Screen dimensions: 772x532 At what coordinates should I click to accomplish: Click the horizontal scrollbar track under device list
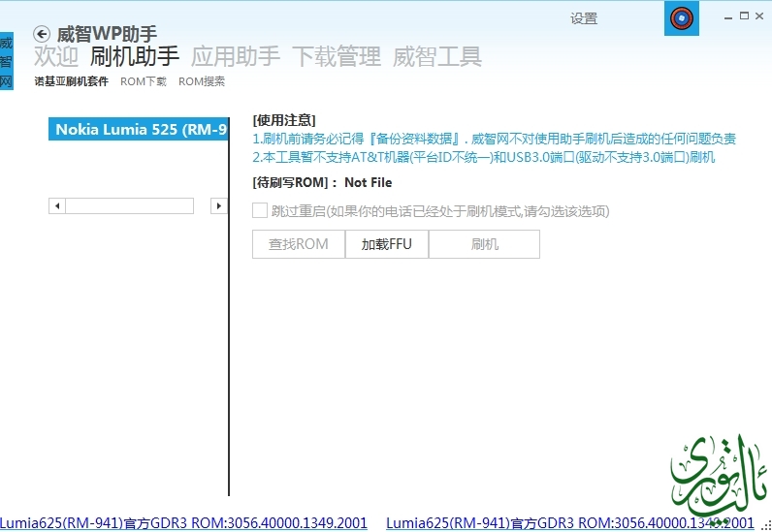click(x=130, y=205)
